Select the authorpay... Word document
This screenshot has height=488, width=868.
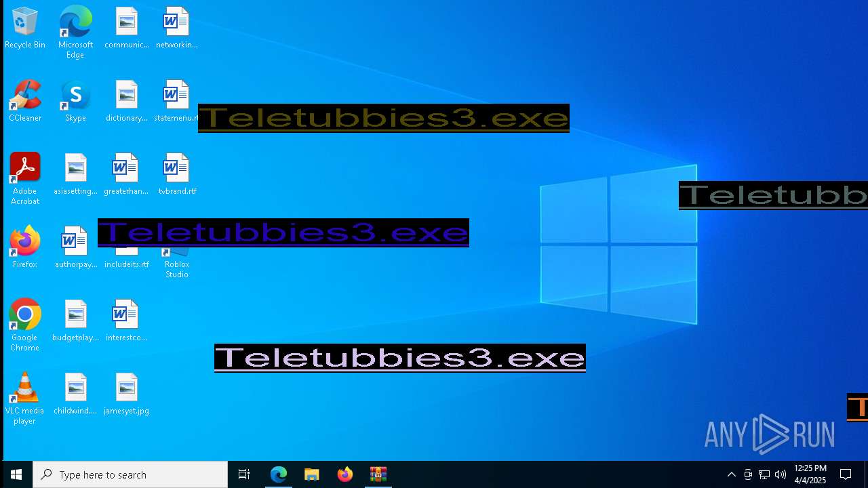coord(75,248)
